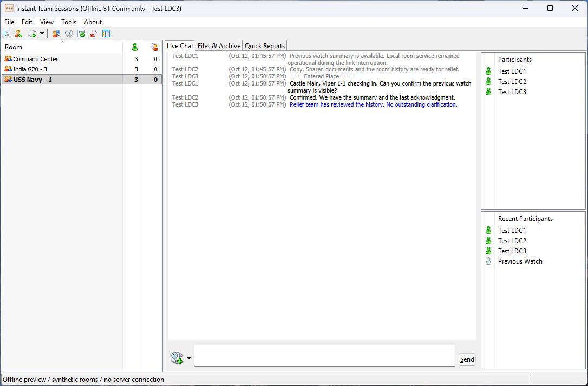Switch to the Files & Archive tab

[219, 46]
